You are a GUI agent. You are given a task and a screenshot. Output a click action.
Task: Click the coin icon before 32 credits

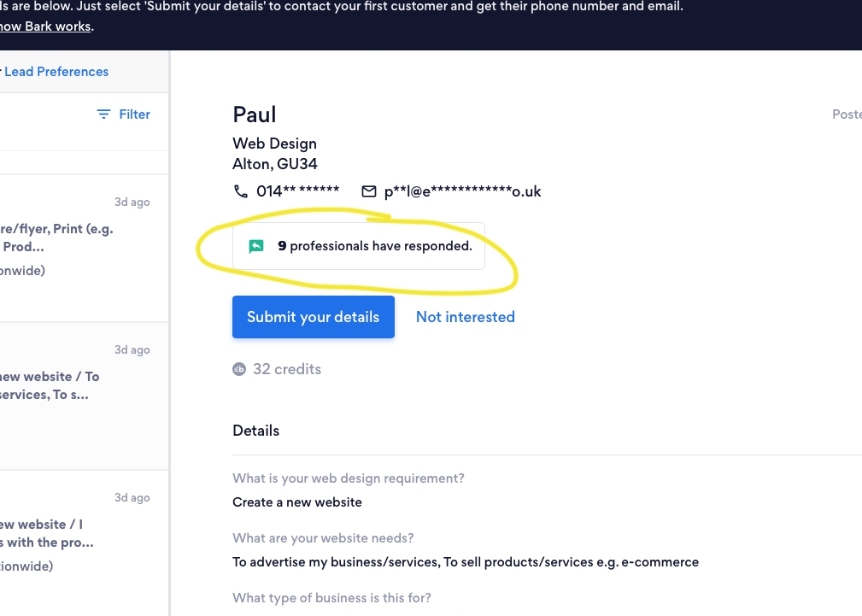239,369
